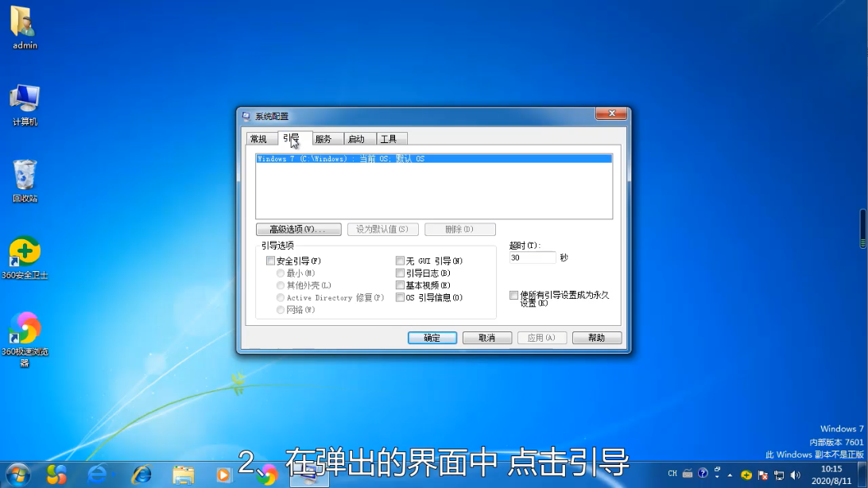This screenshot has width=868, height=488.
Task: Click the keyboard input method tray icon
Action: click(x=688, y=474)
